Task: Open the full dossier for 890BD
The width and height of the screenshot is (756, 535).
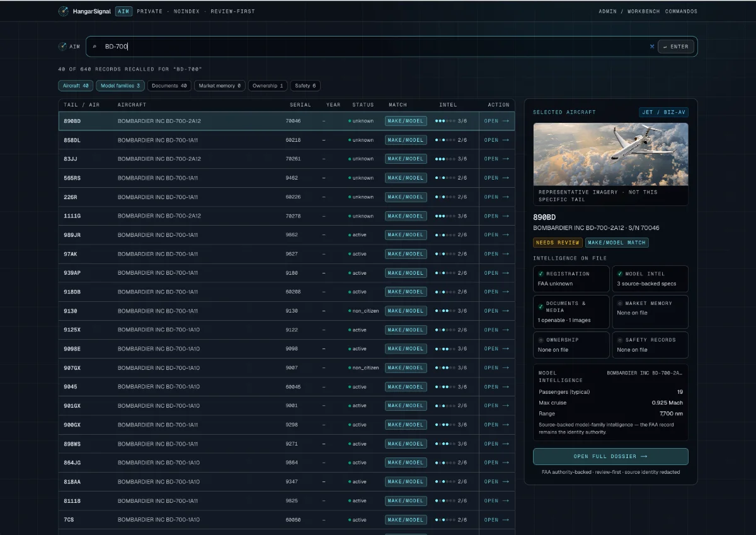Action: pyautogui.click(x=610, y=456)
